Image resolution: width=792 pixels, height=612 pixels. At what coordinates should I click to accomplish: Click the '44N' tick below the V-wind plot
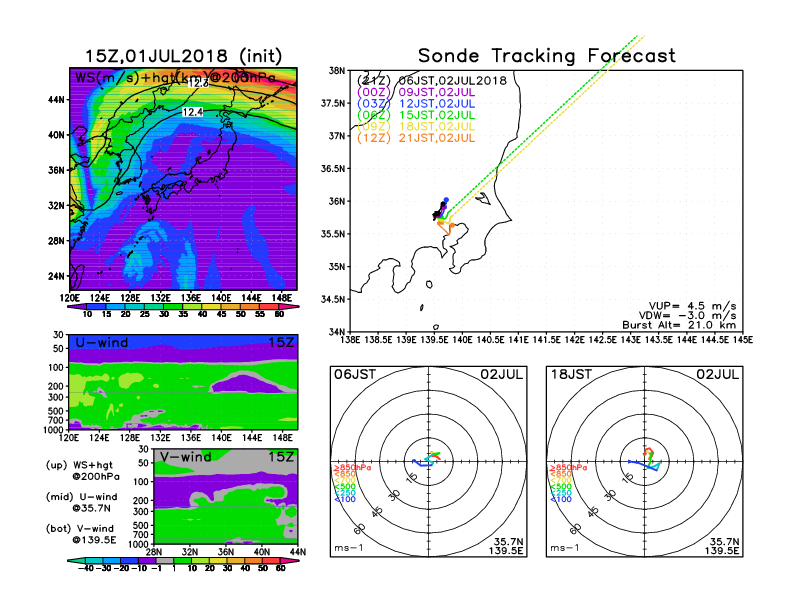298,552
